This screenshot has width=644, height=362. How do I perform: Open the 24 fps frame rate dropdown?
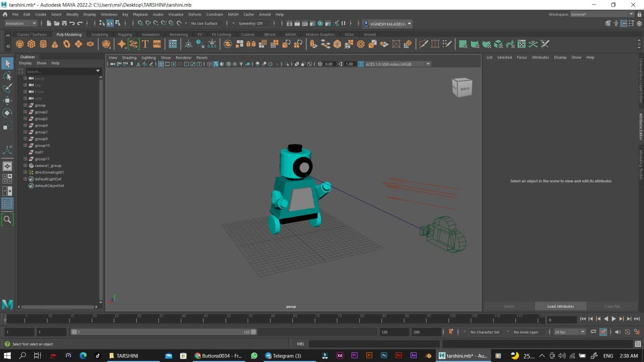[x=570, y=332]
